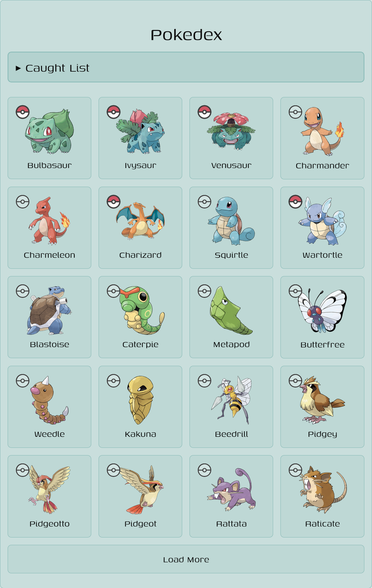Viewport: 372px width, 588px height.
Task: Open the Venusaur card
Action: tap(231, 138)
